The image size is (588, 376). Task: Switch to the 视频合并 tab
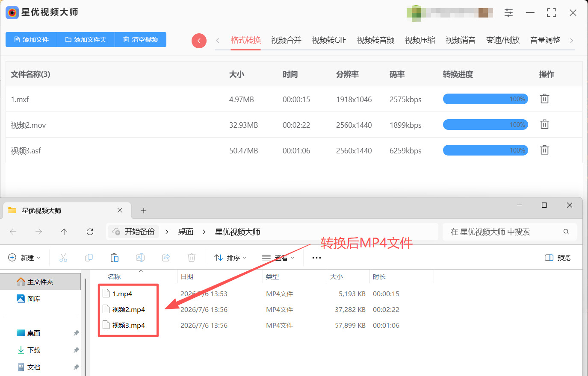(286, 40)
